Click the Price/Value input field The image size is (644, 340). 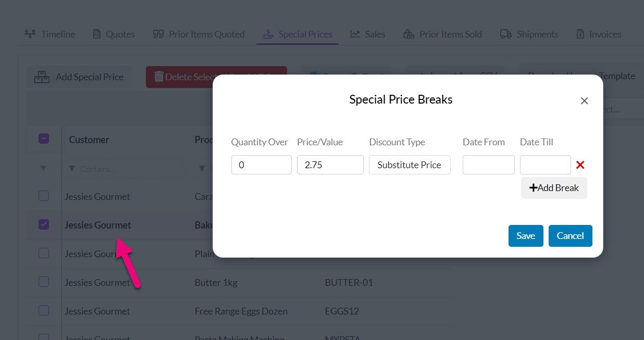coord(330,165)
